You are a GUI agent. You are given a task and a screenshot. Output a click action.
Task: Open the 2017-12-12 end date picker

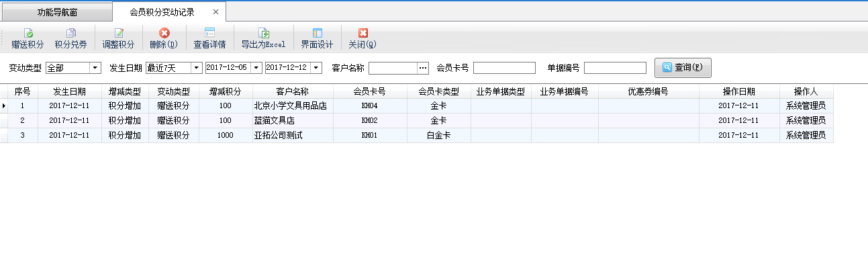tap(317, 68)
